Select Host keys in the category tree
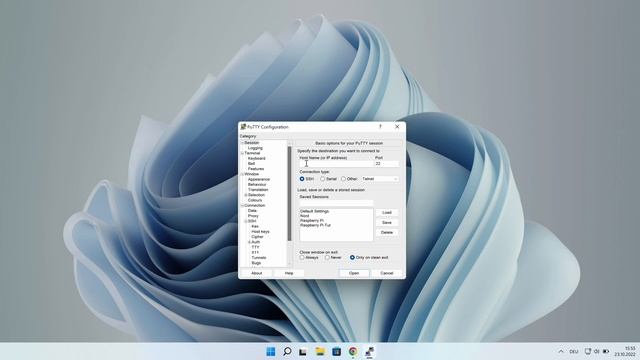The image size is (640, 360). point(260,231)
